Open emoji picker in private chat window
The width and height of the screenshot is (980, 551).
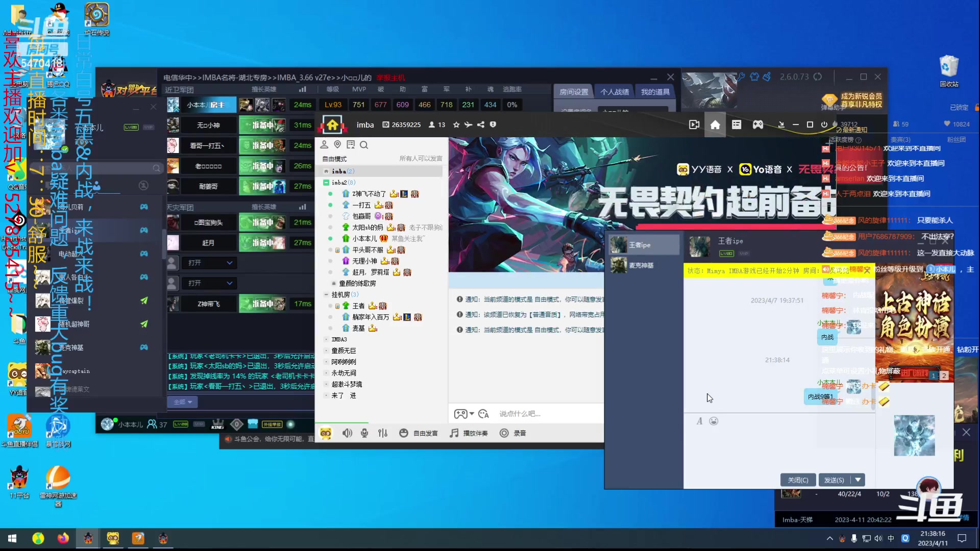coord(714,421)
